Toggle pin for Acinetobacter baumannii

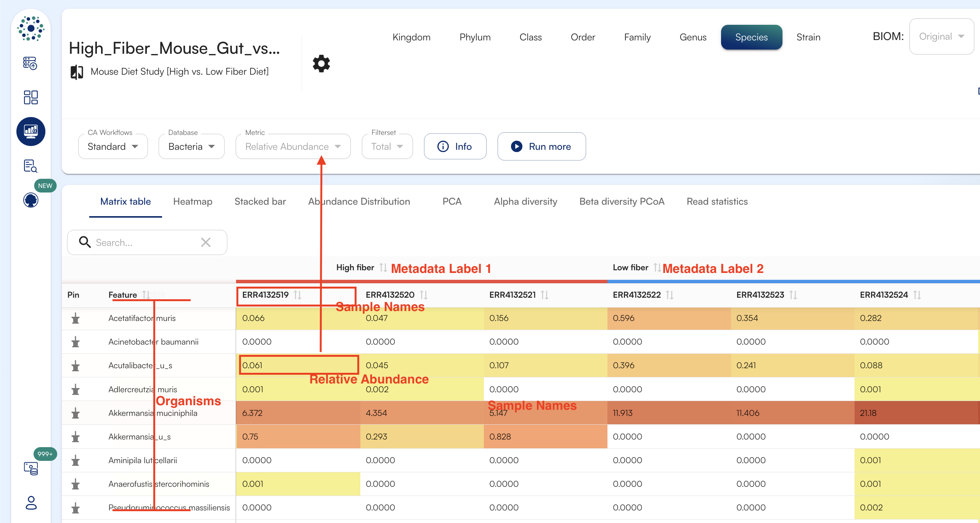[x=76, y=342]
